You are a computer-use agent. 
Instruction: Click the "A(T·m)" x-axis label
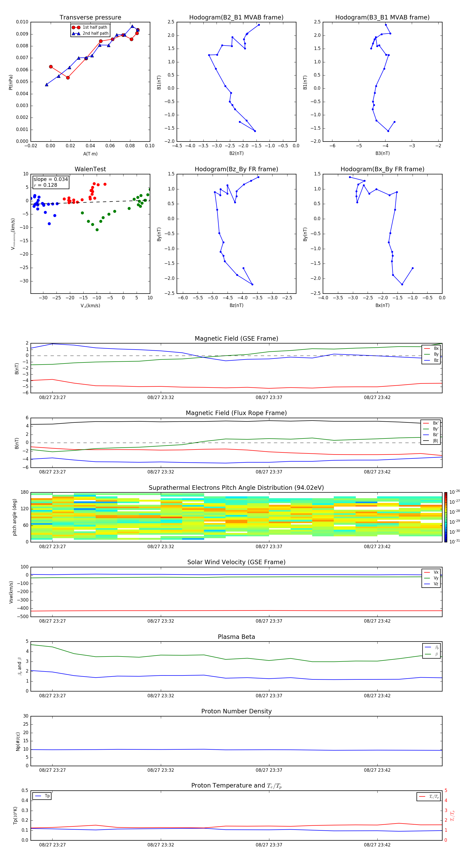(90, 154)
